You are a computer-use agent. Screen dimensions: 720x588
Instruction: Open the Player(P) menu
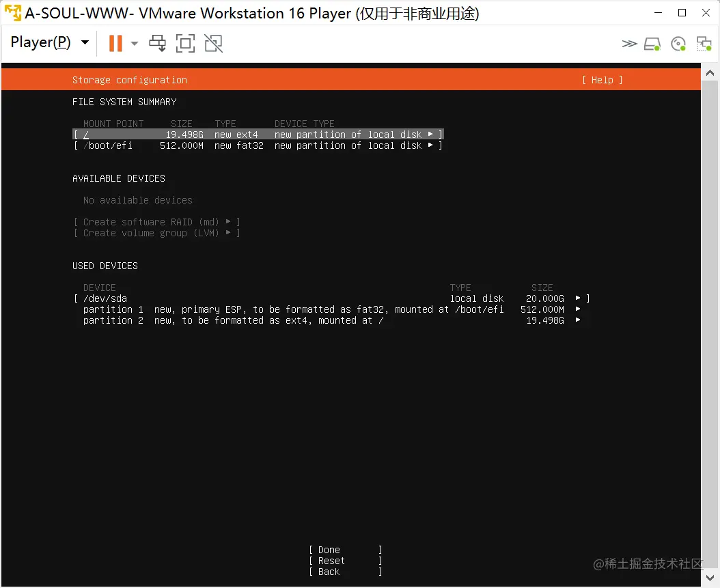point(49,43)
